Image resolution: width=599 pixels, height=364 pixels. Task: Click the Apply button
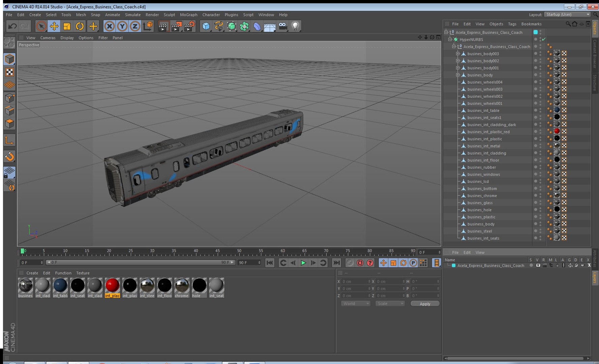click(x=425, y=304)
